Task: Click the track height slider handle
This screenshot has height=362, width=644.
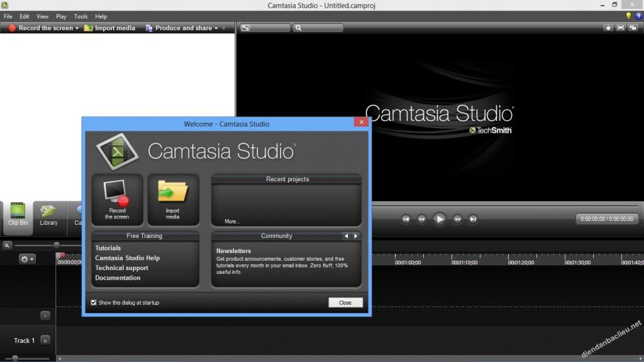Action: [15, 358]
